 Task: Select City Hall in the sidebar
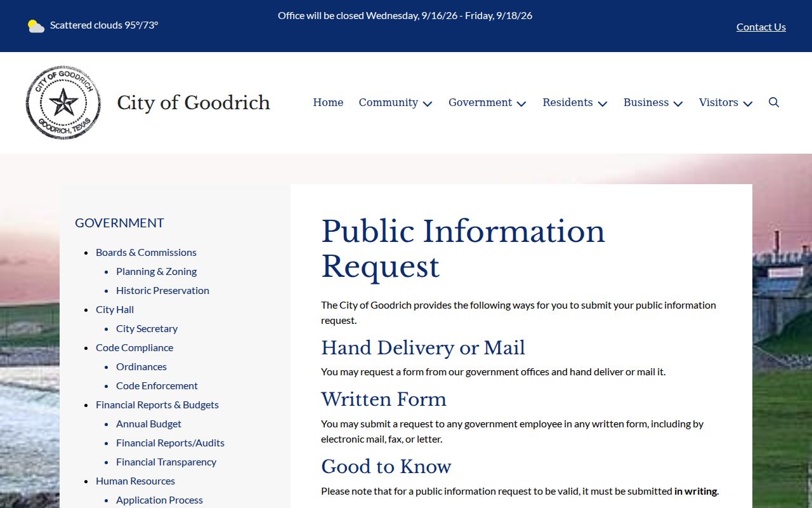115,309
